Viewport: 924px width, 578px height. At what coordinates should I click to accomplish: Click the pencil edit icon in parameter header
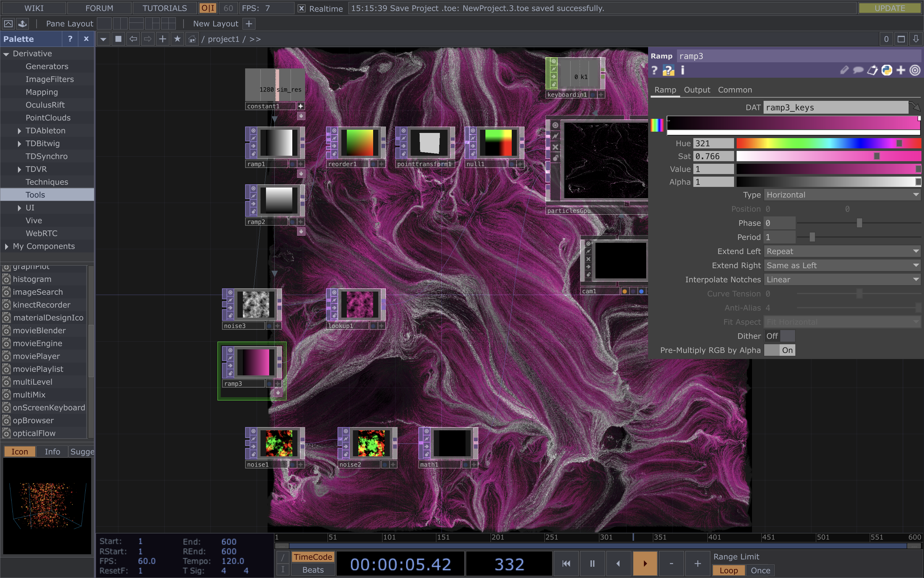(844, 70)
